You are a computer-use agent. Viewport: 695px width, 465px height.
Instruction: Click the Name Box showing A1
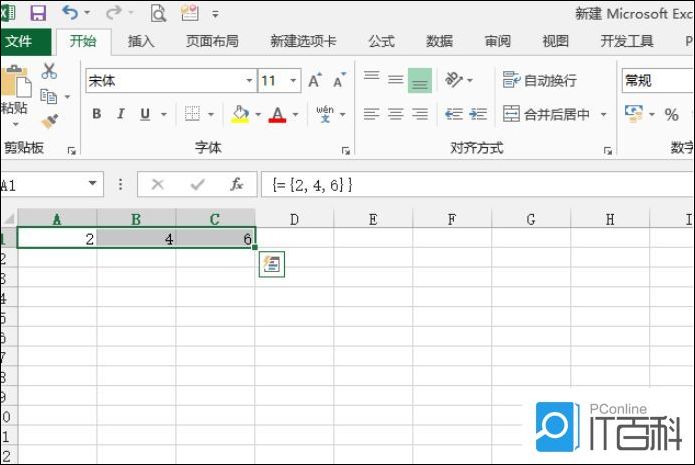click(x=42, y=184)
